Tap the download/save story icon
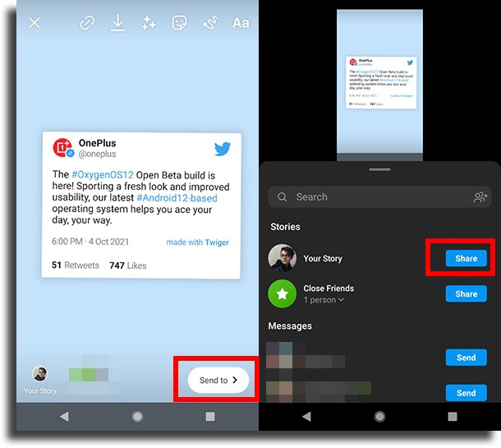This screenshot has width=501, height=448. [x=117, y=23]
